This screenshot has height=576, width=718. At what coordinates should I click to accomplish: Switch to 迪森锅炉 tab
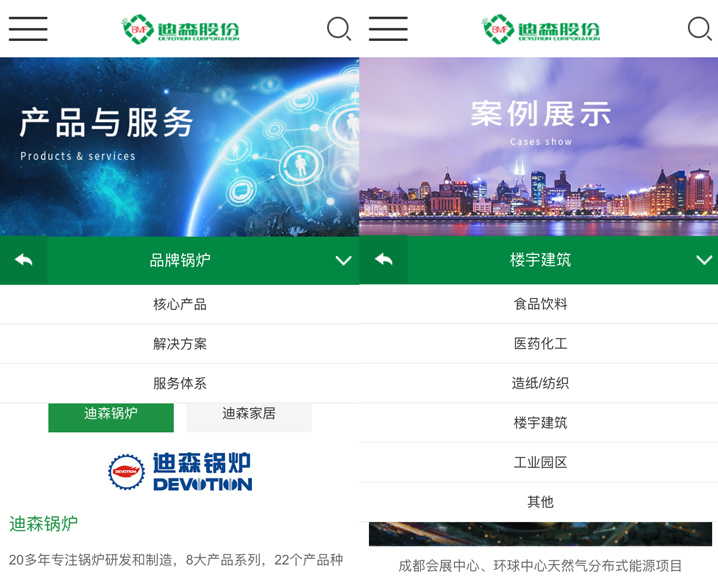tap(111, 417)
